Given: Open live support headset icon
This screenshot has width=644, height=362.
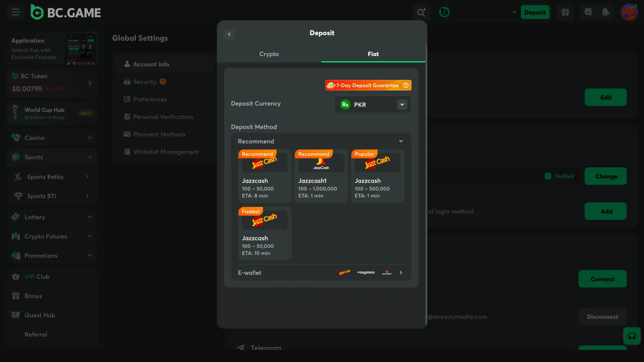Looking at the screenshot, I should click(632, 336).
